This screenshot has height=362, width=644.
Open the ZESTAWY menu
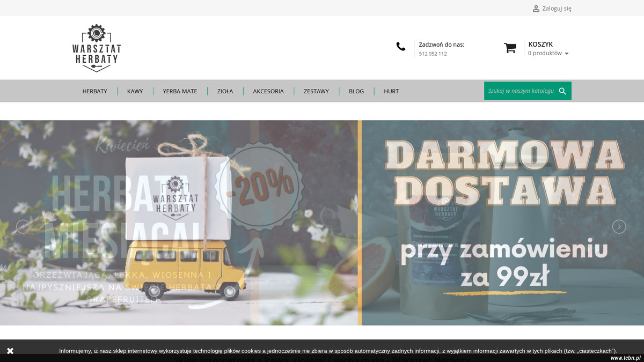(316, 91)
